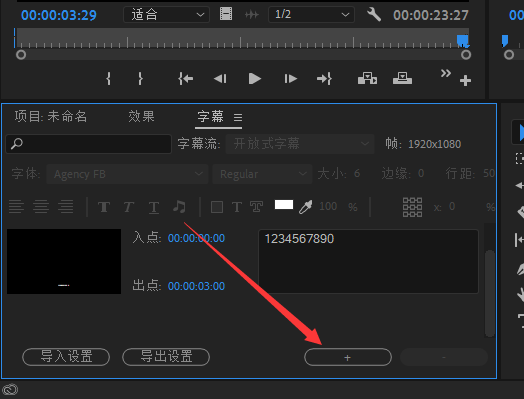
Task: Click the blue playhead marker on ruler end
Action: tap(463, 41)
